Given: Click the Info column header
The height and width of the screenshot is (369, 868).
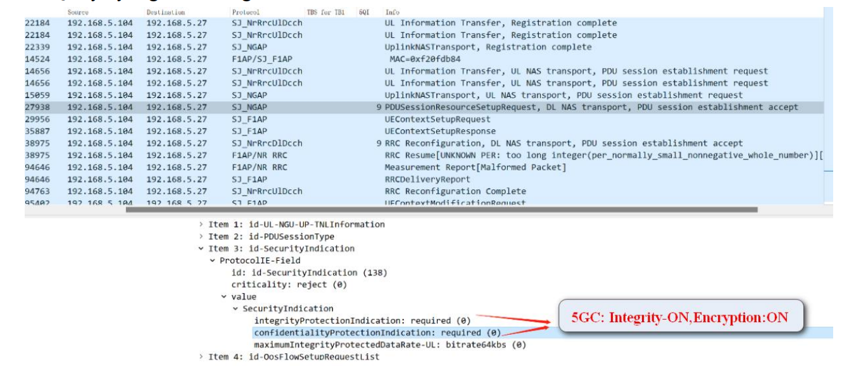Looking at the screenshot, I should pyautogui.click(x=392, y=12).
